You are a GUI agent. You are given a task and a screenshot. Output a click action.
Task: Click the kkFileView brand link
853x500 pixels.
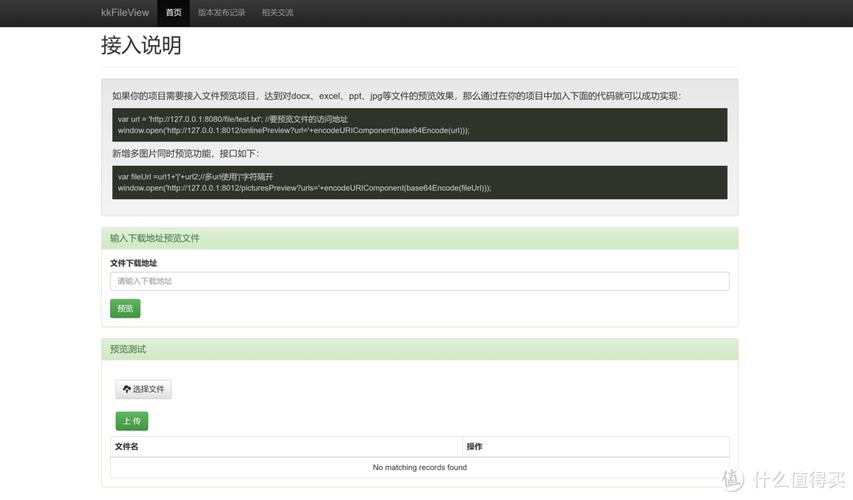coord(127,13)
